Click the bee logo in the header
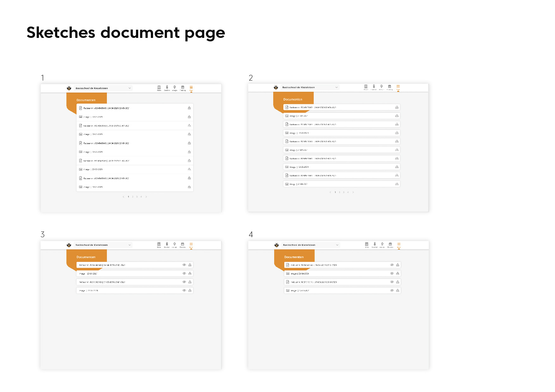This screenshot has width=555, height=392. (x=69, y=88)
